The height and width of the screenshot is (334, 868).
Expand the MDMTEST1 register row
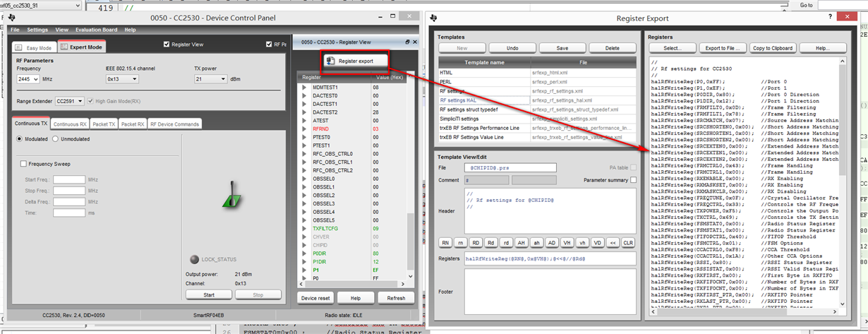tap(304, 88)
